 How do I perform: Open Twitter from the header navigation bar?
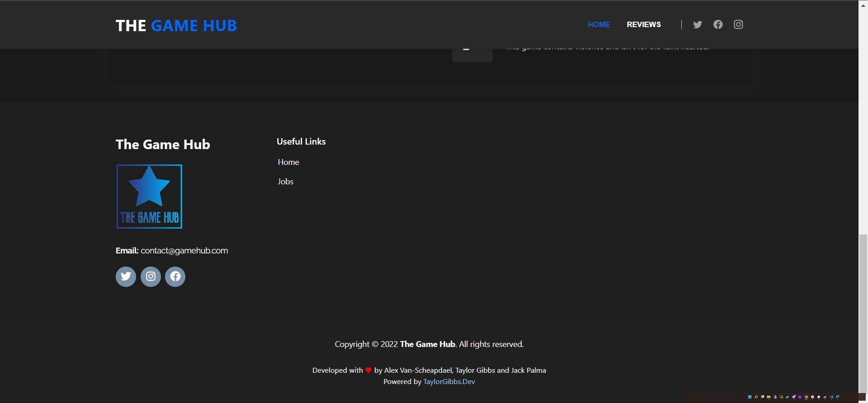698,24
